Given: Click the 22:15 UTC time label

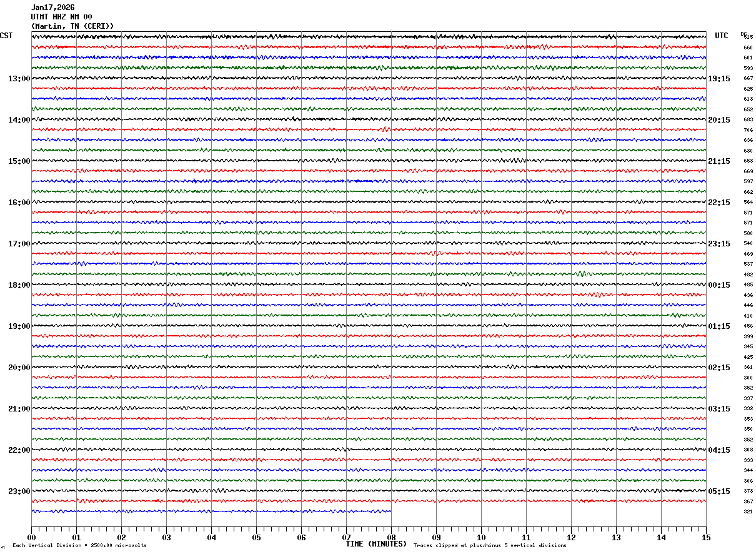Looking at the screenshot, I should (x=719, y=203).
